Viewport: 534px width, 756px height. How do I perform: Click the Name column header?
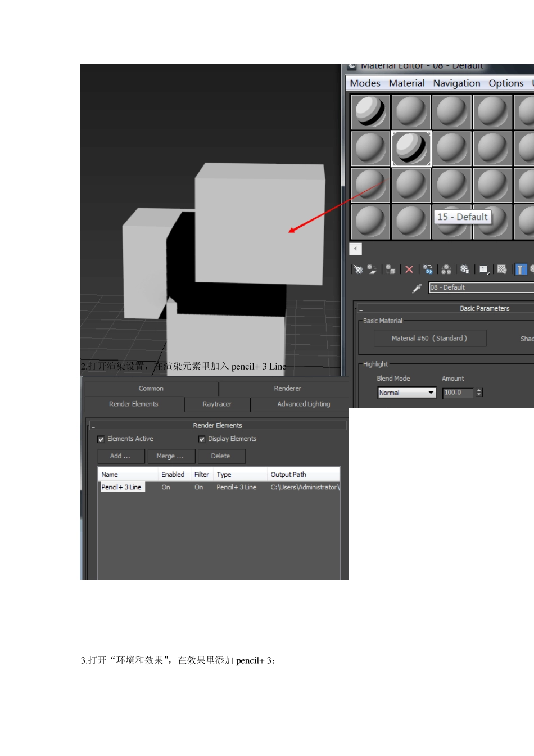tap(128, 475)
